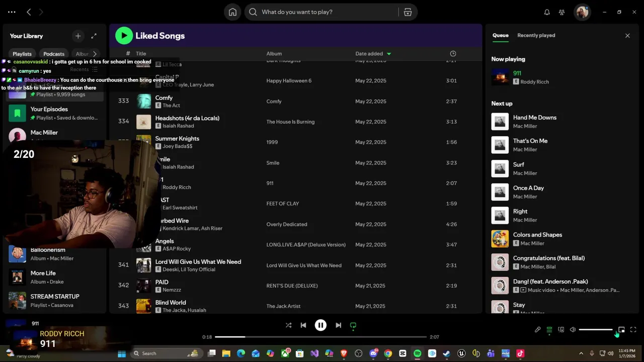Show more library filter chips arrow
The height and width of the screenshot is (362, 644).
(95, 54)
